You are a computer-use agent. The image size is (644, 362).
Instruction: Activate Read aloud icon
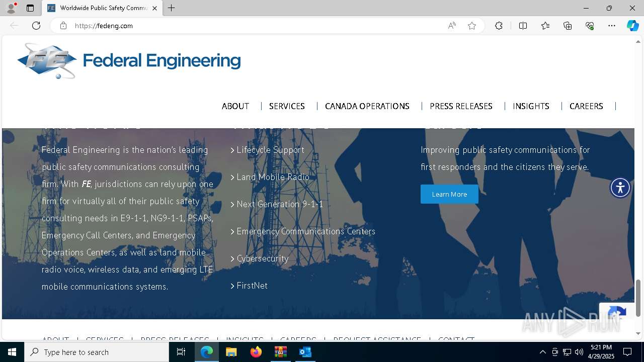click(x=452, y=26)
